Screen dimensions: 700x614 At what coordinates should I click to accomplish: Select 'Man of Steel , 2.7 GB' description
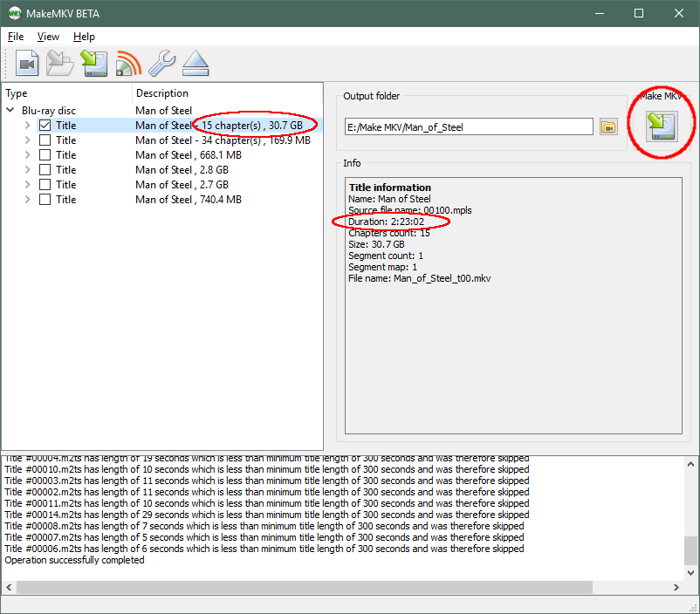pos(182,184)
